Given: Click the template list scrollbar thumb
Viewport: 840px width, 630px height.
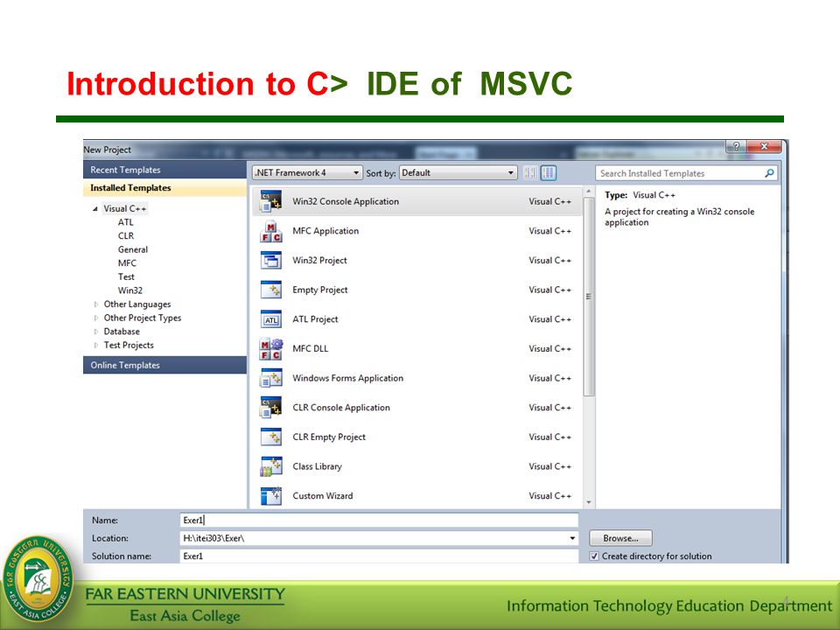Looking at the screenshot, I should (x=589, y=297).
